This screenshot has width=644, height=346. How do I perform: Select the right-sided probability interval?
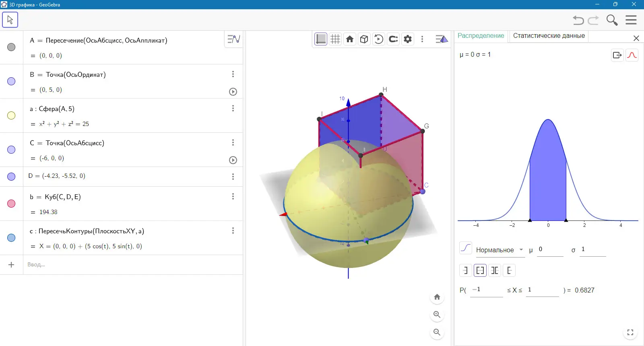tap(509, 270)
